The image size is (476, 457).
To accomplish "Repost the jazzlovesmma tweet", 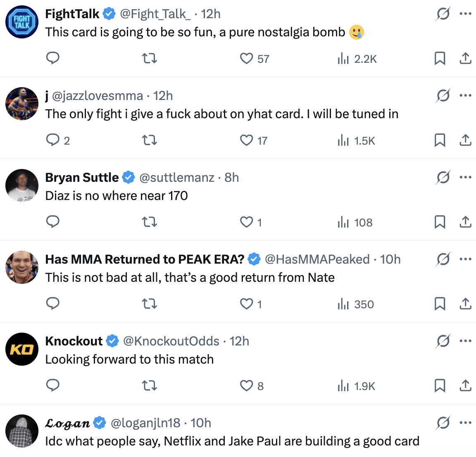I will tap(150, 140).
